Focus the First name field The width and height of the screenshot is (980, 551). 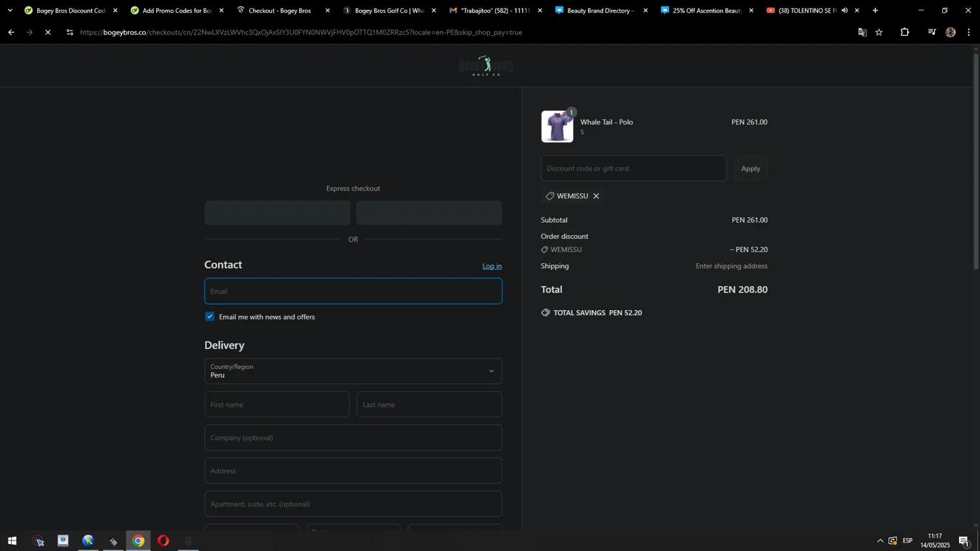coord(277,404)
